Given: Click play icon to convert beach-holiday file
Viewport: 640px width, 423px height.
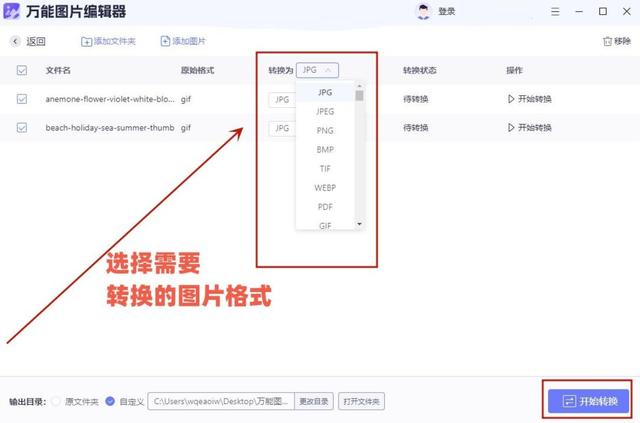Looking at the screenshot, I should coord(511,128).
